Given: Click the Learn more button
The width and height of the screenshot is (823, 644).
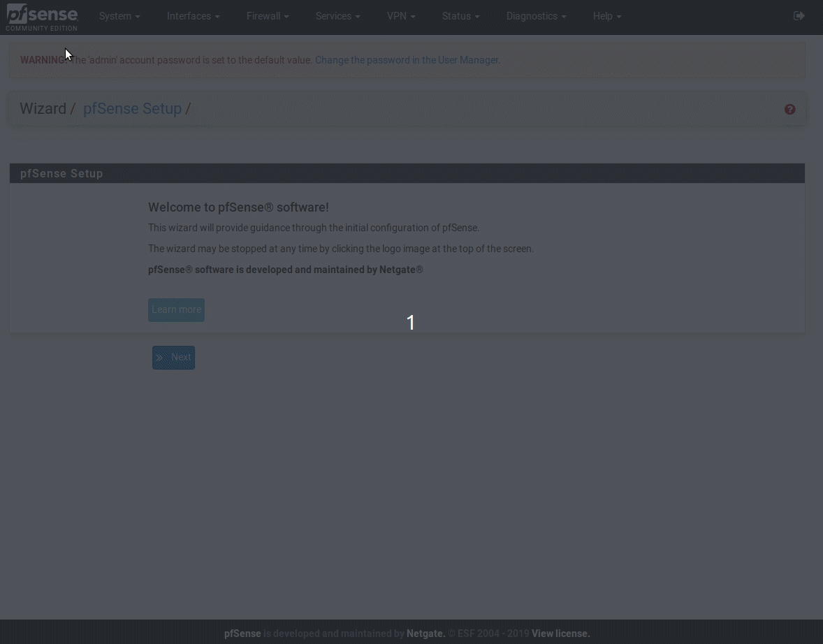Looking at the screenshot, I should click(x=176, y=309).
